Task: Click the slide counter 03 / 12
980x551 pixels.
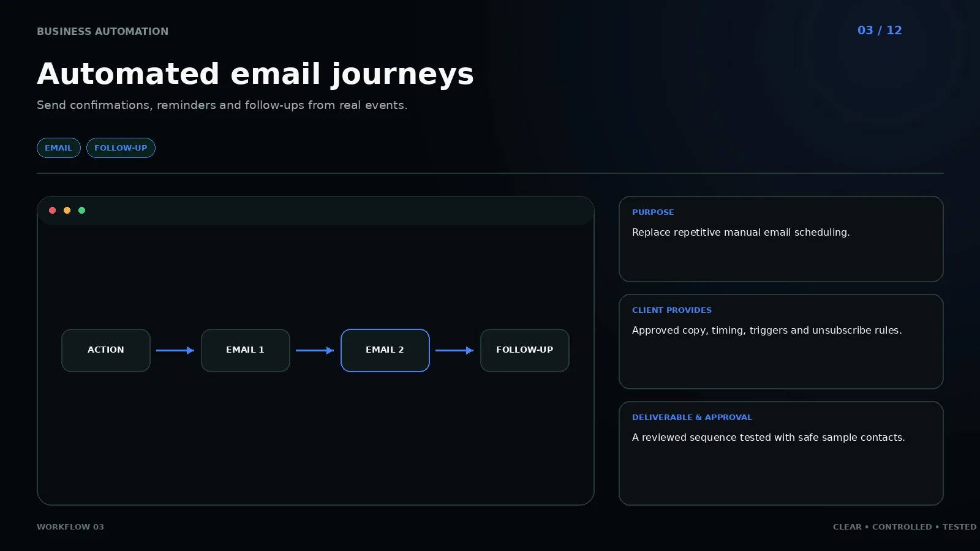Action: coord(880,31)
